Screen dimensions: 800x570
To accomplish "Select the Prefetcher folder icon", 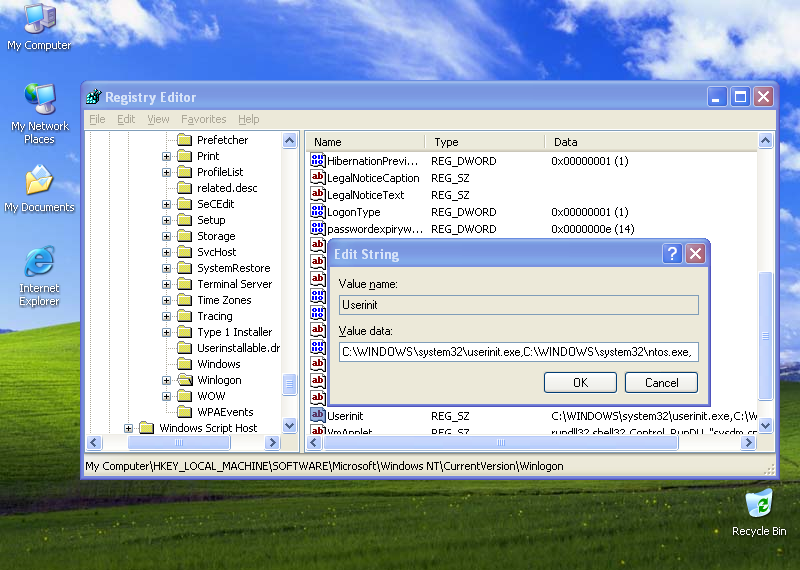I will pyautogui.click(x=184, y=140).
